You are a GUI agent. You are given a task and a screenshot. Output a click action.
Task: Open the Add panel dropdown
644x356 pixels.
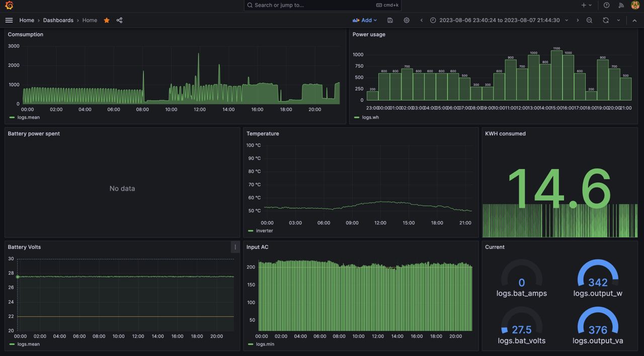coord(365,20)
